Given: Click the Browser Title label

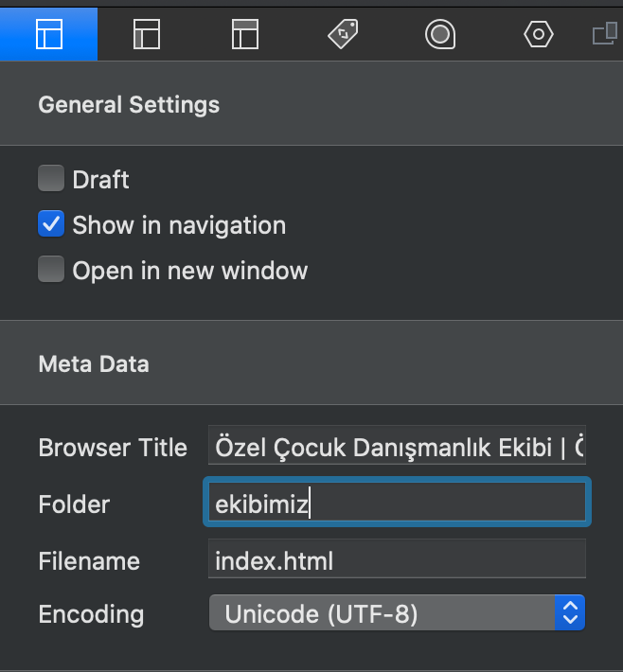Looking at the screenshot, I should (x=113, y=448).
